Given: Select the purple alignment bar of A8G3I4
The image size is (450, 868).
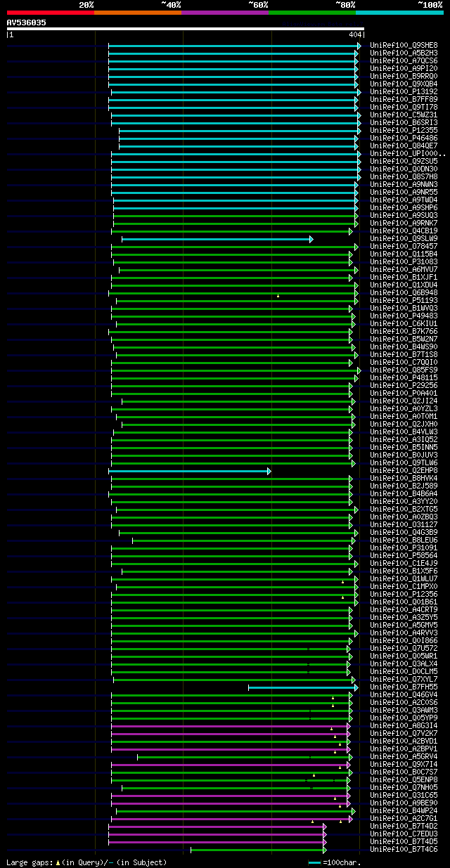Looking at the screenshot, I should [x=231, y=726].
